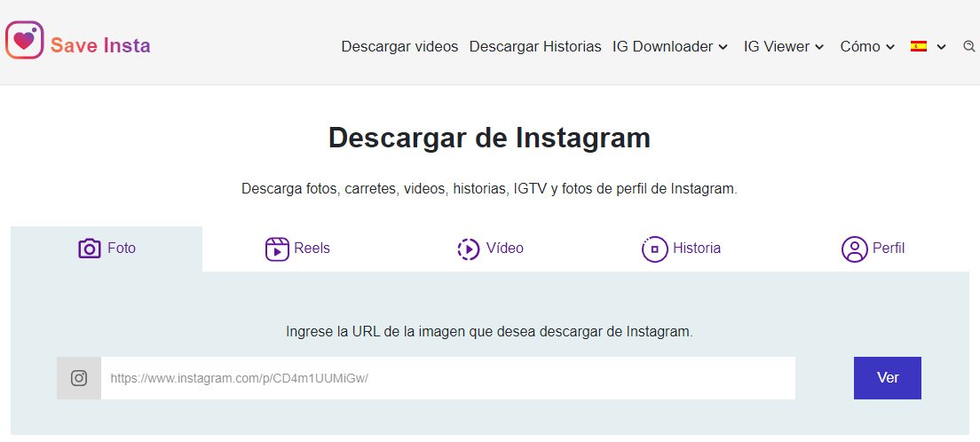Click the Save Insta heart logo icon

(24, 40)
